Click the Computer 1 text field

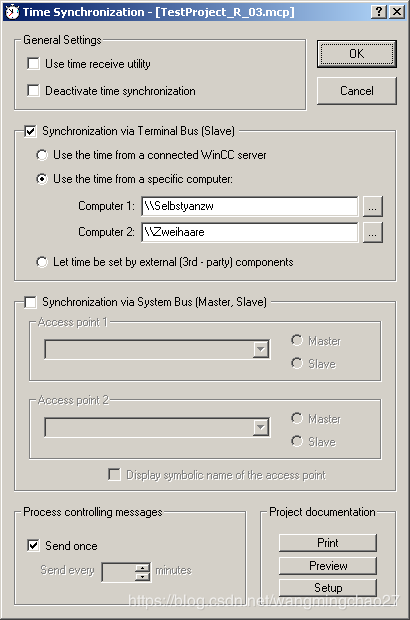[250, 206]
